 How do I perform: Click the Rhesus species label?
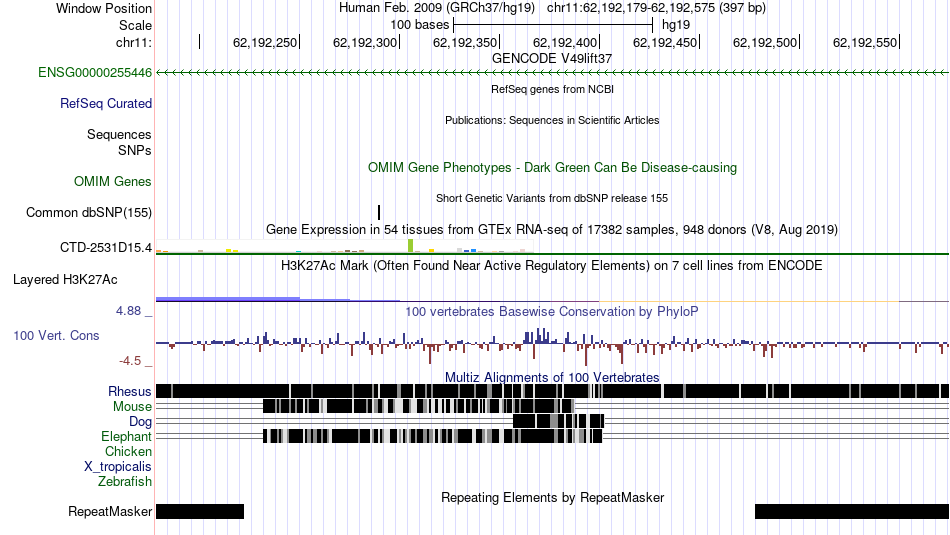pos(129,391)
